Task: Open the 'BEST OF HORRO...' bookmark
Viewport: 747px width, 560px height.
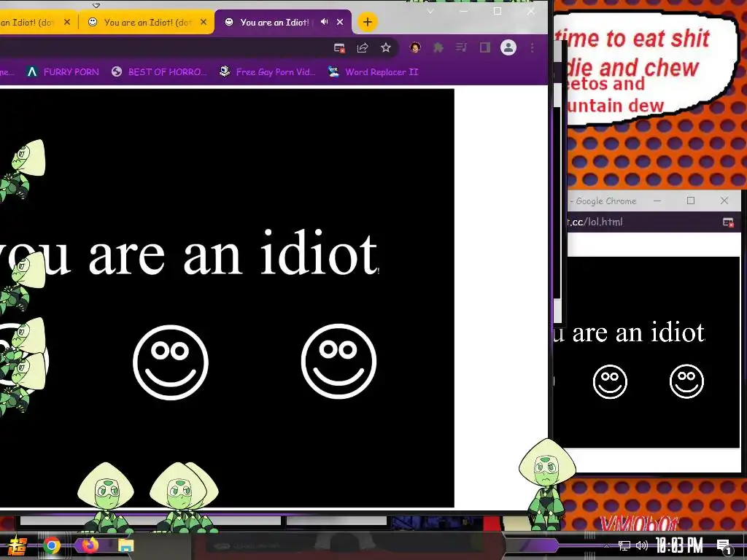Action: tap(159, 72)
